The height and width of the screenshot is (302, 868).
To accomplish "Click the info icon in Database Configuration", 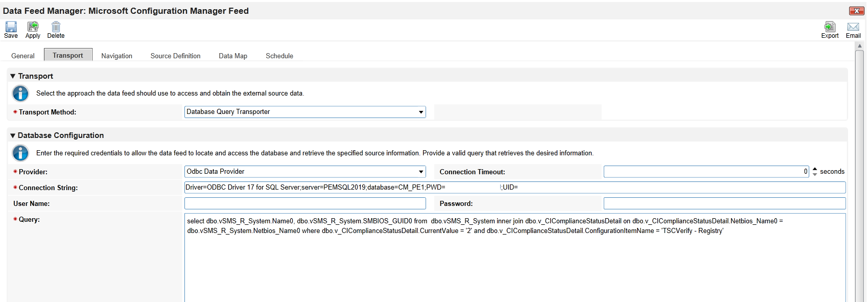I will 20,153.
